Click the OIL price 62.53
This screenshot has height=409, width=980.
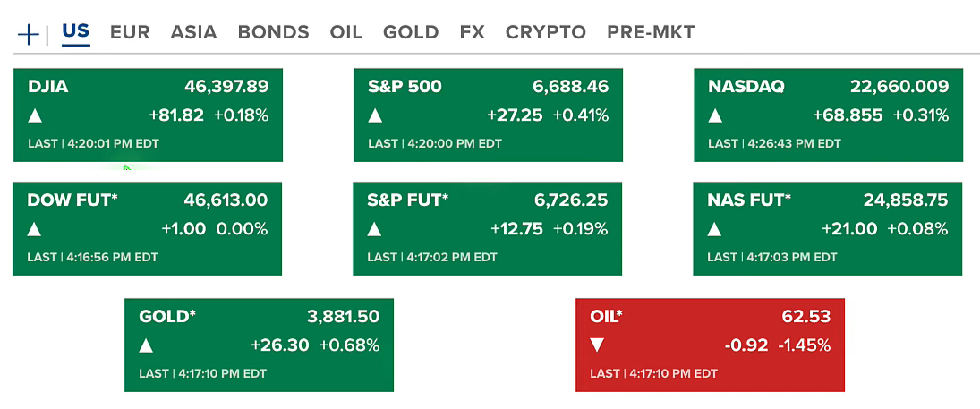(x=805, y=317)
